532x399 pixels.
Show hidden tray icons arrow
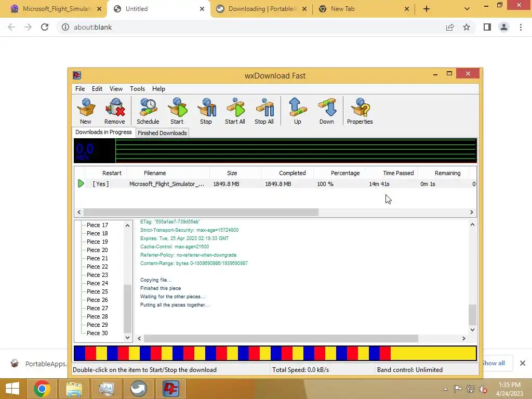pos(445,389)
